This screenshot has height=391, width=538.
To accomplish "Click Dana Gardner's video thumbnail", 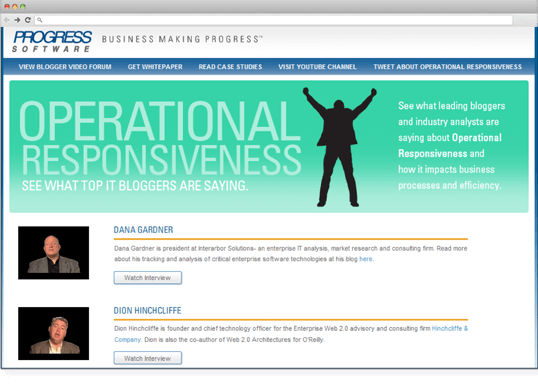I will coord(54,253).
